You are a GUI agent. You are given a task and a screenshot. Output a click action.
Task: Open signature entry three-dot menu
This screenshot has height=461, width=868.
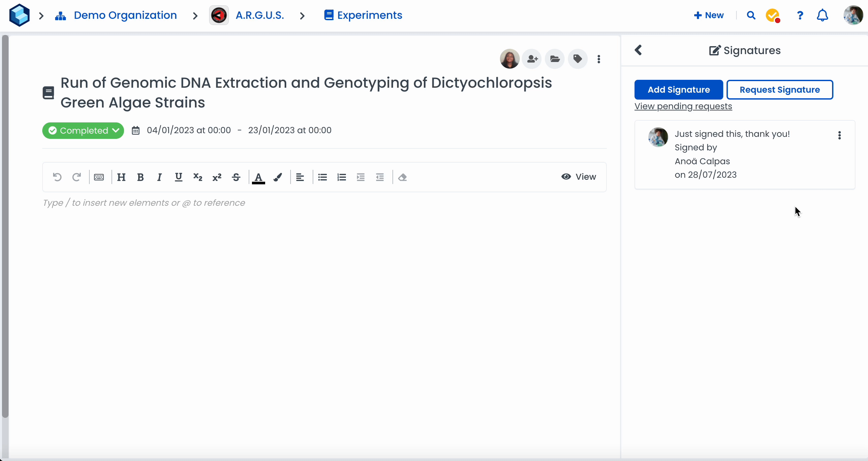click(x=839, y=135)
